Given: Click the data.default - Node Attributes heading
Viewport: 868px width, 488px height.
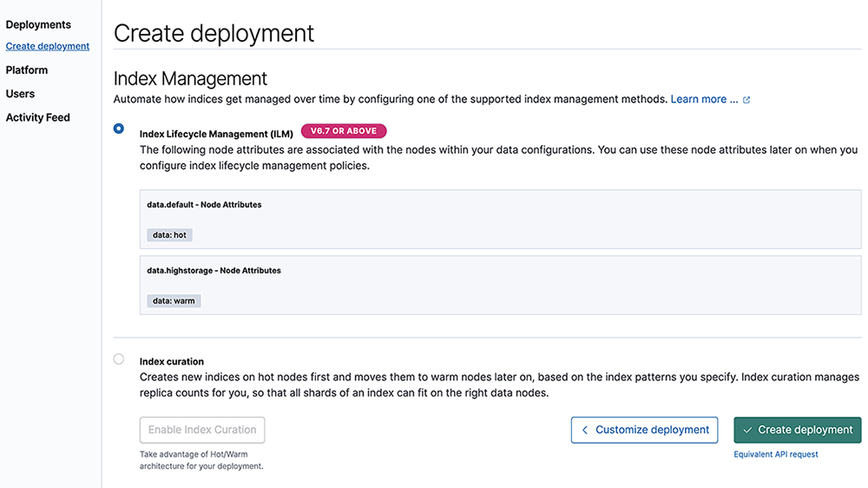Looking at the screenshot, I should pos(204,204).
